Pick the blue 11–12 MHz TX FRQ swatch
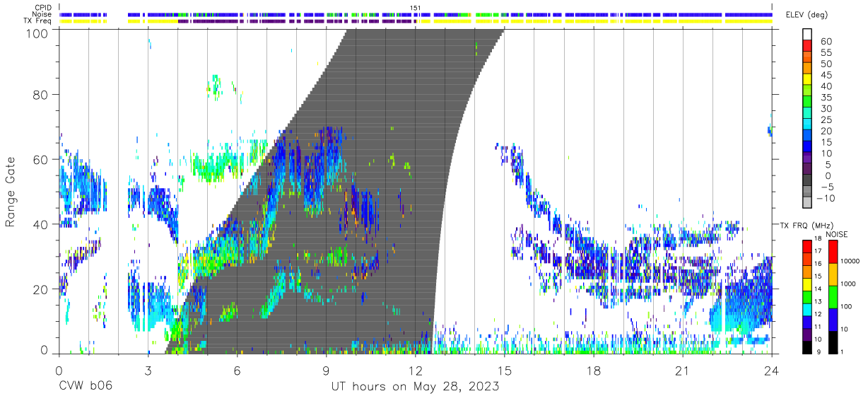 [x=807, y=322]
